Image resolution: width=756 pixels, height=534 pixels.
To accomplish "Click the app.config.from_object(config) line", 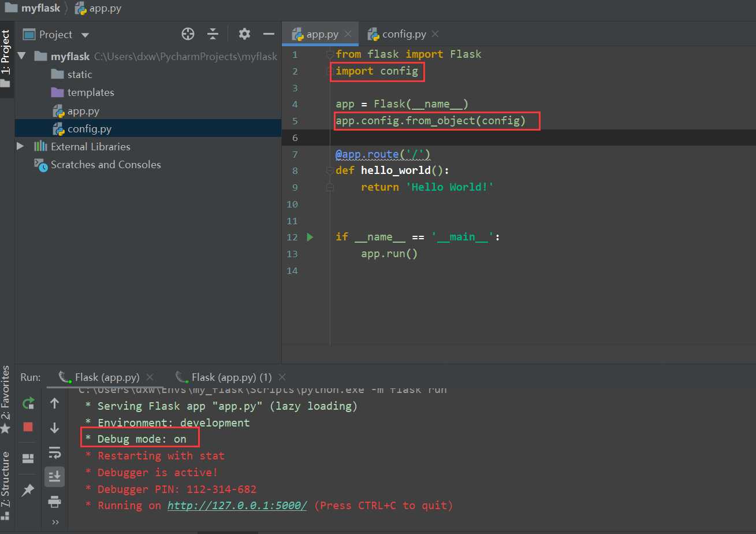I will (431, 121).
